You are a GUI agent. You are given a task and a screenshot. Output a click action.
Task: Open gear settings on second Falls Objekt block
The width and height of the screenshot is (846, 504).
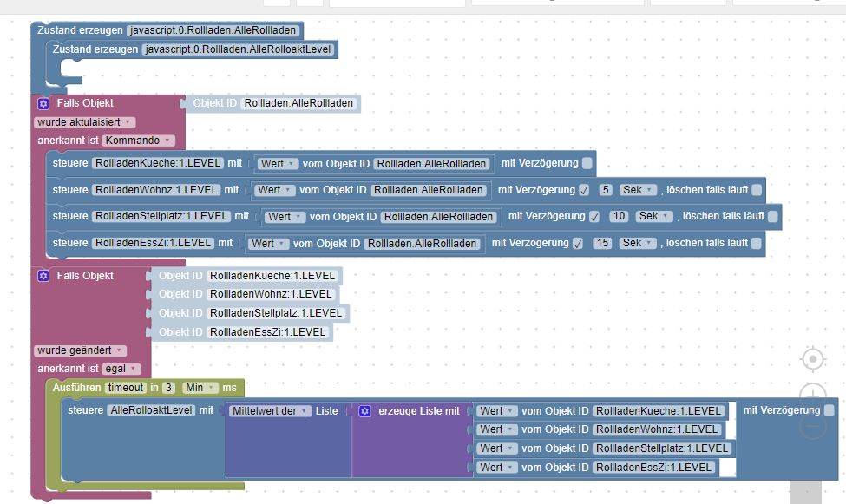(43, 276)
